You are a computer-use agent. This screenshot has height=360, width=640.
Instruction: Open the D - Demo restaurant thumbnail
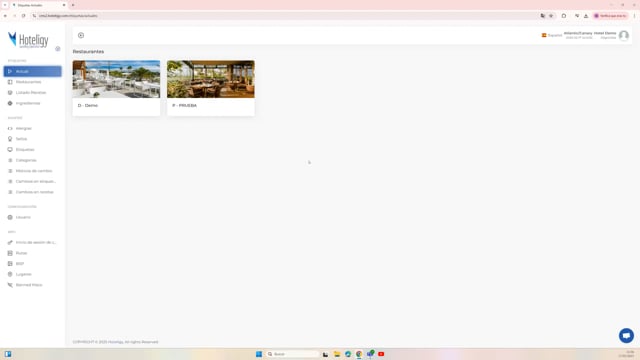coord(116,79)
